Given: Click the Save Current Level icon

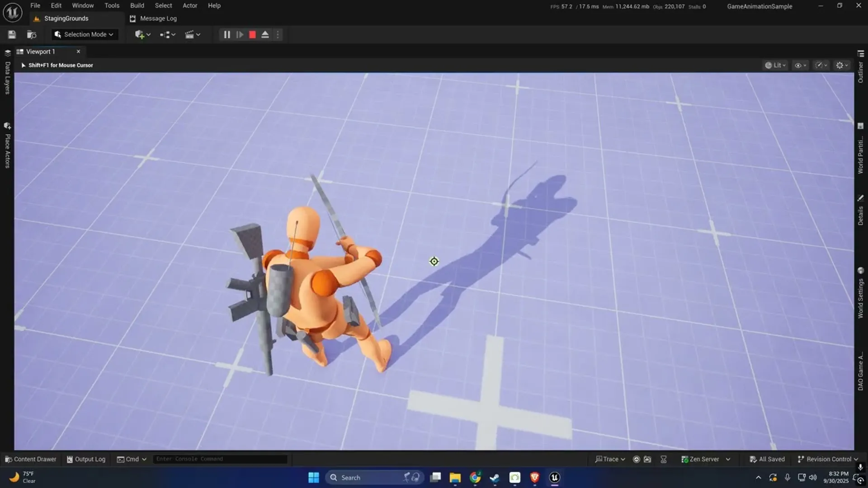Looking at the screenshot, I should (x=12, y=34).
